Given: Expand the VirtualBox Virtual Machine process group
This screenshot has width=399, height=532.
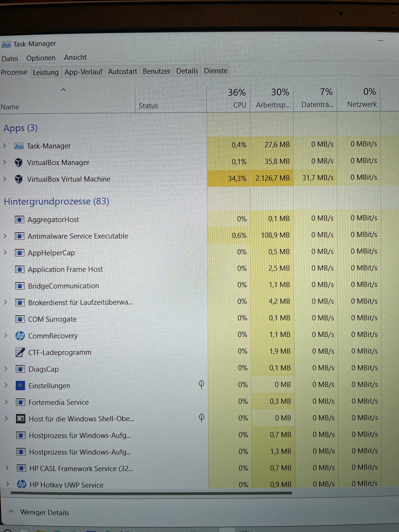Looking at the screenshot, I should 5,179.
